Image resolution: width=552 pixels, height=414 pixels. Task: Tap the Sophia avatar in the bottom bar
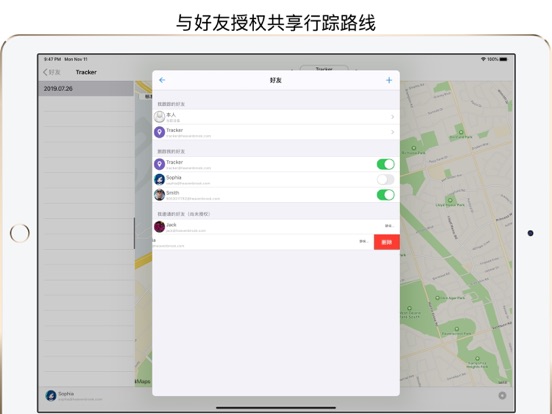51,396
